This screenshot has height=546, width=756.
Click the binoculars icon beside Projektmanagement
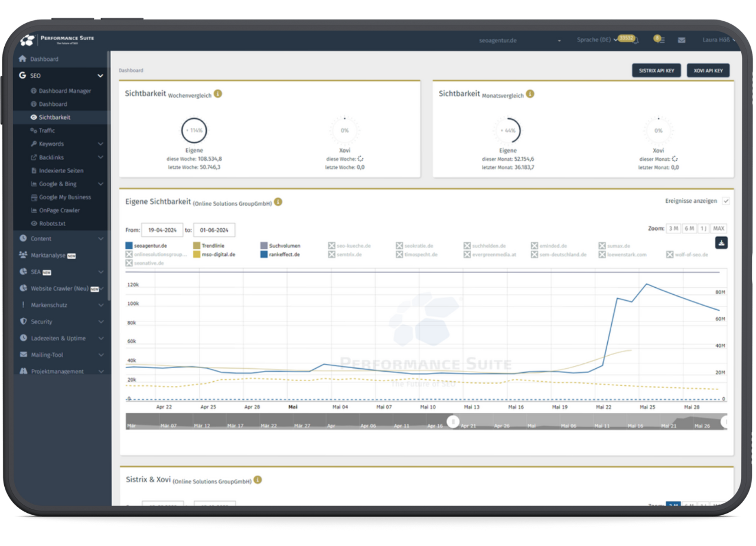(23, 371)
